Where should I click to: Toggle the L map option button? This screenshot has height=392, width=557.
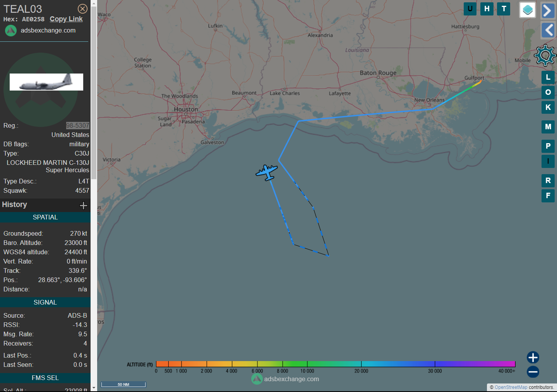548,77
